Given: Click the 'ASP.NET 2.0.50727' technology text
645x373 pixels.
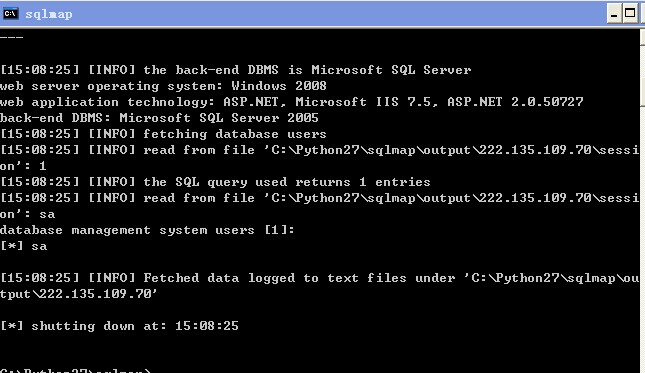Looking at the screenshot, I should [515, 102].
